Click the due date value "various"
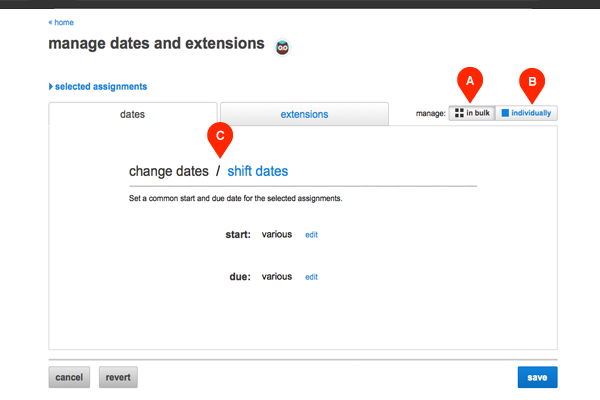Viewport: 600px width, 400px height. 276,277
